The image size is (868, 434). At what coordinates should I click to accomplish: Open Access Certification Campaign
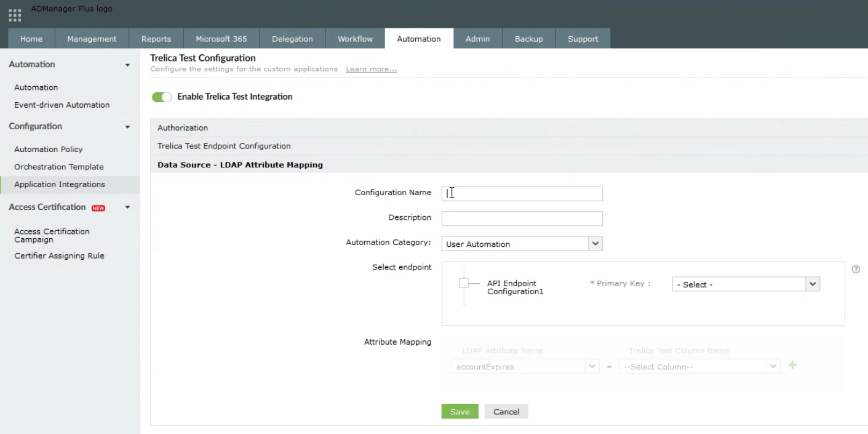point(52,235)
